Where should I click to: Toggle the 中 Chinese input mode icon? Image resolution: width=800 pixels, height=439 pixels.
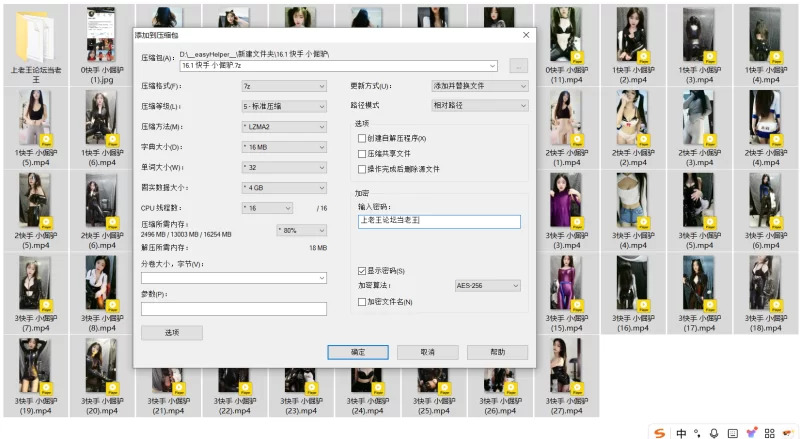[x=680, y=432]
